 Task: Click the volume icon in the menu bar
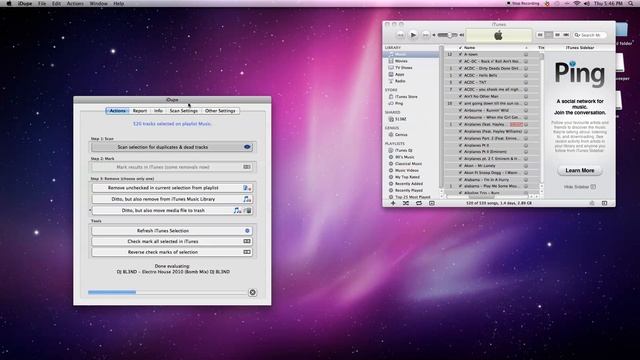[587, 3]
